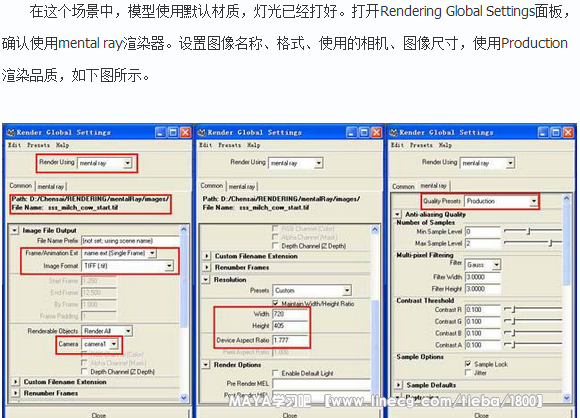Collapse Anti-aliasing Quality section
Viewport: 580px width, 418px height.
coord(397,214)
